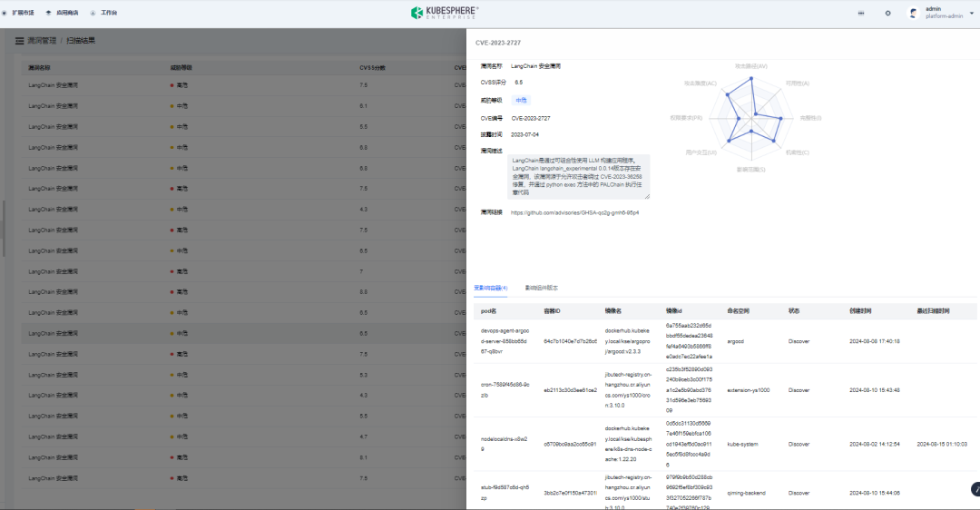
Task: Click the first LangChain row with score 7.5
Action: (244, 85)
